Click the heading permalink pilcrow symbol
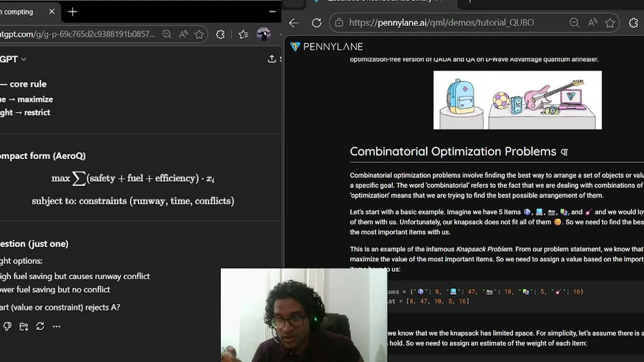 click(x=565, y=152)
